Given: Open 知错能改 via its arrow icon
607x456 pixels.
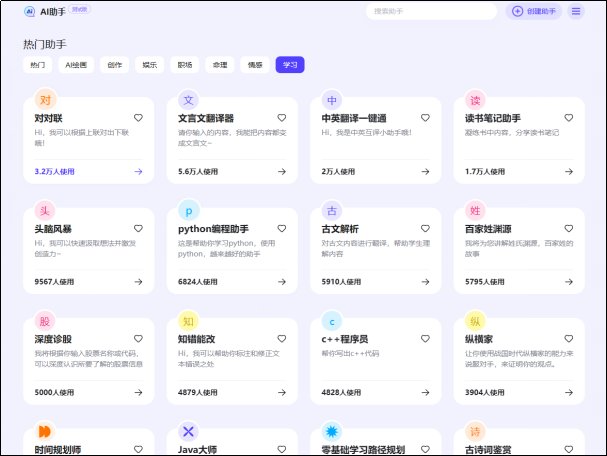Looking at the screenshot, I should (282, 393).
